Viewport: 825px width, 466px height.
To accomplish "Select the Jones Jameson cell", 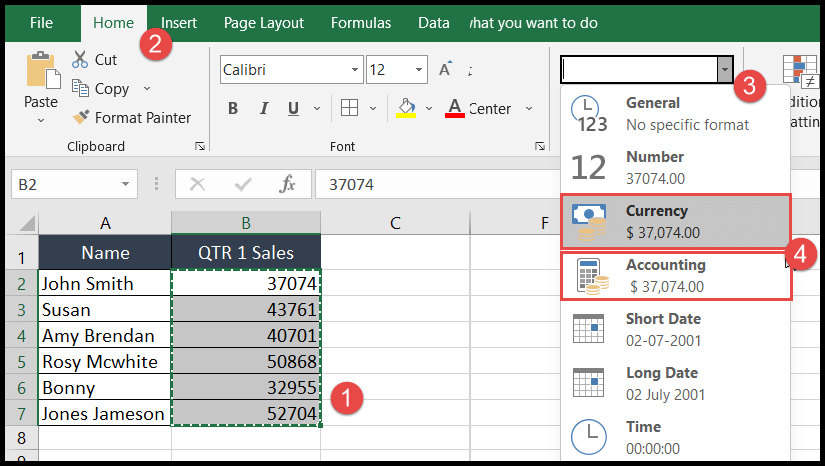I will coord(105,413).
